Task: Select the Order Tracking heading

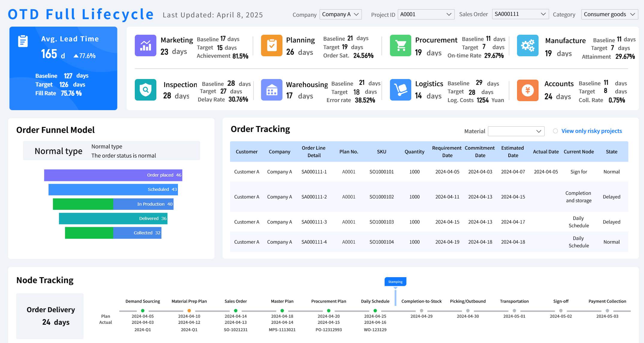Action: (260, 129)
